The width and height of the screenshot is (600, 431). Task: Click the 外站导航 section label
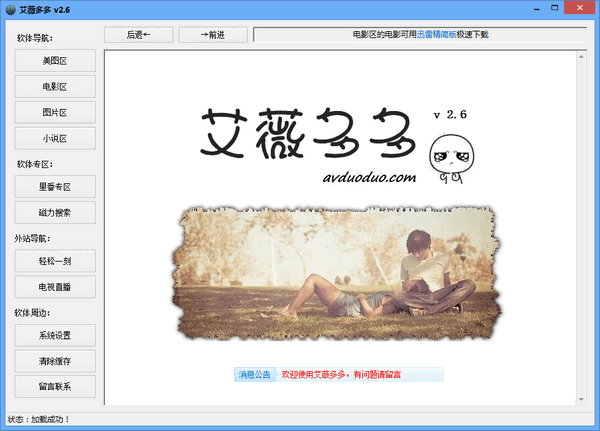[x=33, y=239]
